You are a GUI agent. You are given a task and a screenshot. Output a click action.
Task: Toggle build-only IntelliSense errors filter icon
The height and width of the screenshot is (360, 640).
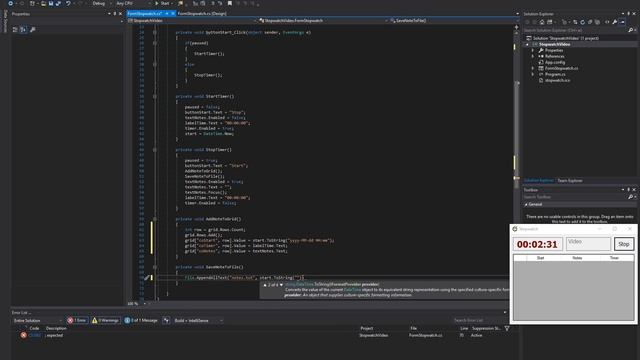click(166, 320)
